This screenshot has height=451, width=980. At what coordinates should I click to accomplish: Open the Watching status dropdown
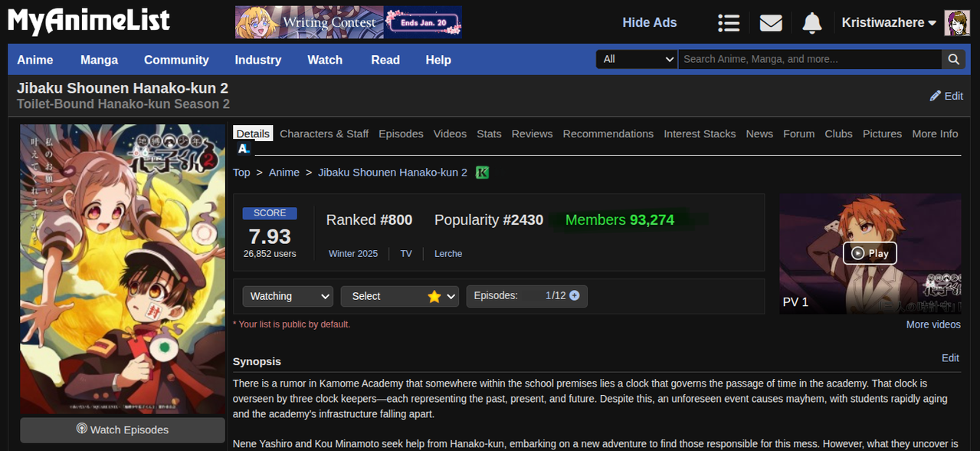click(288, 296)
